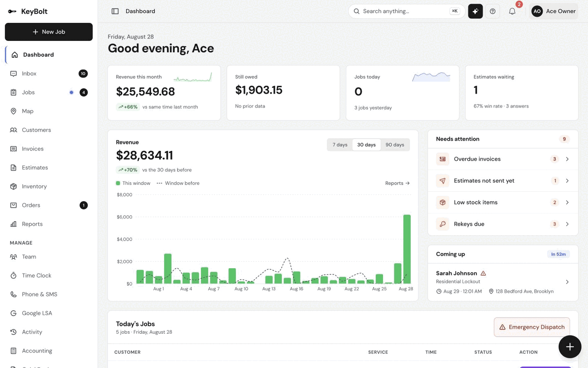
Task: Select the 90 days range
Action: click(395, 145)
